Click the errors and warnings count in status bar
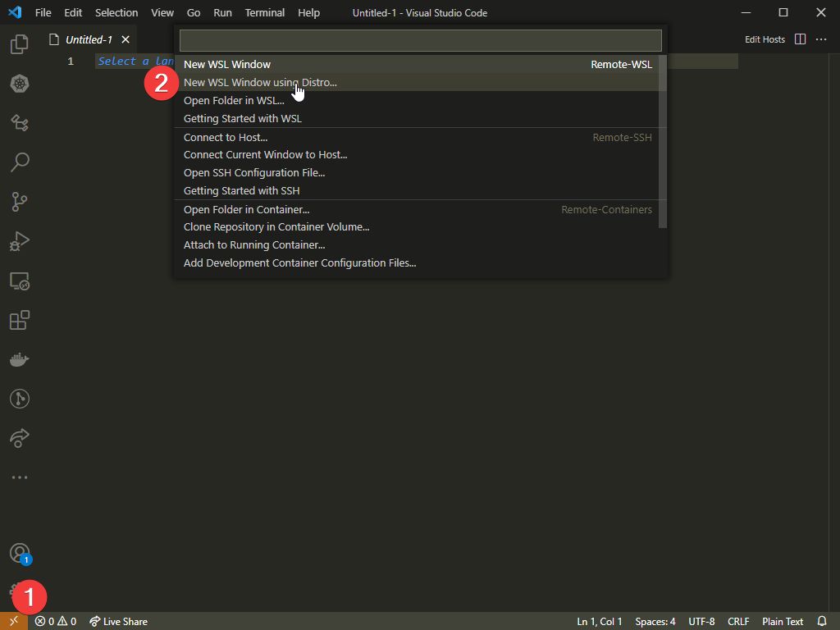This screenshot has height=630, width=840. tap(56, 622)
